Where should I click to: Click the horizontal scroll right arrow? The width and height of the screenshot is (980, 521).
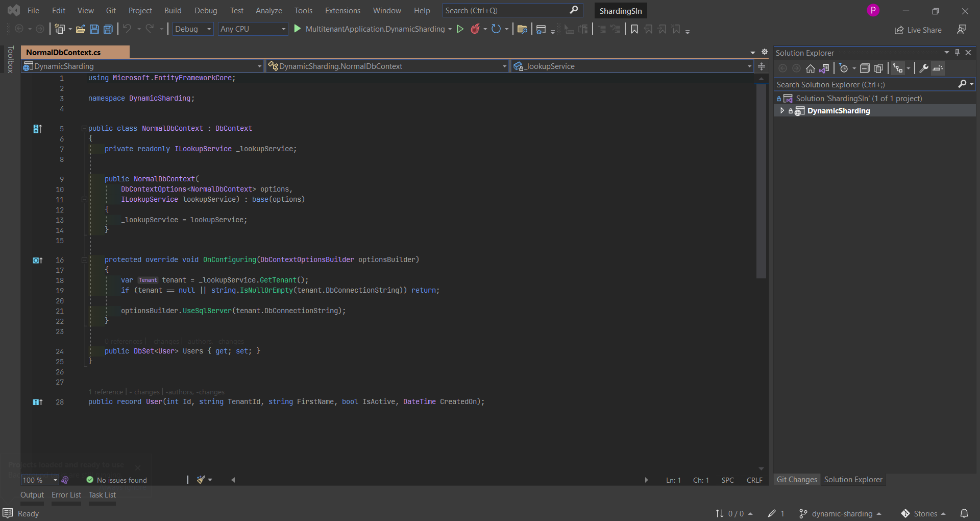click(646, 480)
